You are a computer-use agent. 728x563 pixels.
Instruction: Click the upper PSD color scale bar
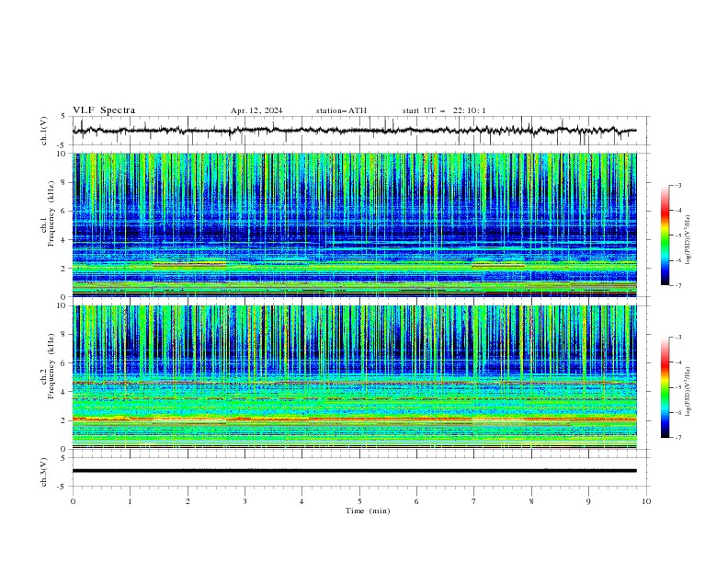point(665,236)
